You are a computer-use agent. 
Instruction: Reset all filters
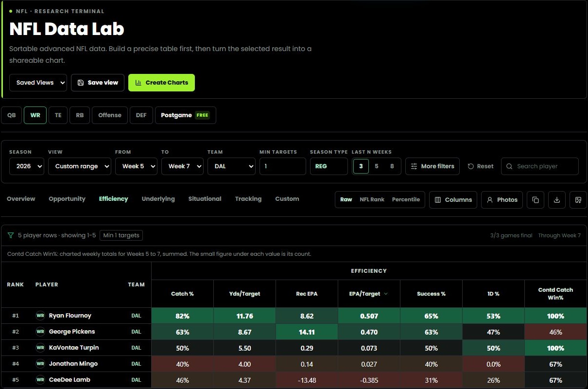point(481,166)
